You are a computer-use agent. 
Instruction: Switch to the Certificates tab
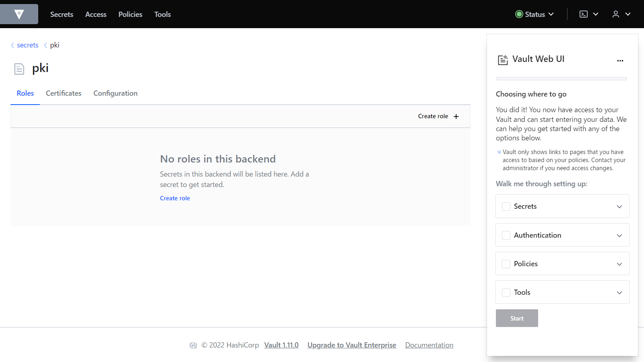[64, 93]
